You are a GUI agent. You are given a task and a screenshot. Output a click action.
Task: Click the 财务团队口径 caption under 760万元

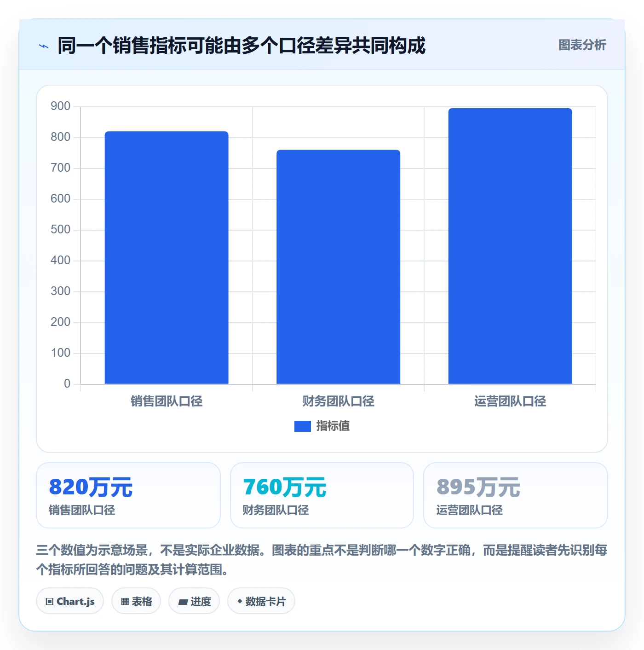(276, 510)
